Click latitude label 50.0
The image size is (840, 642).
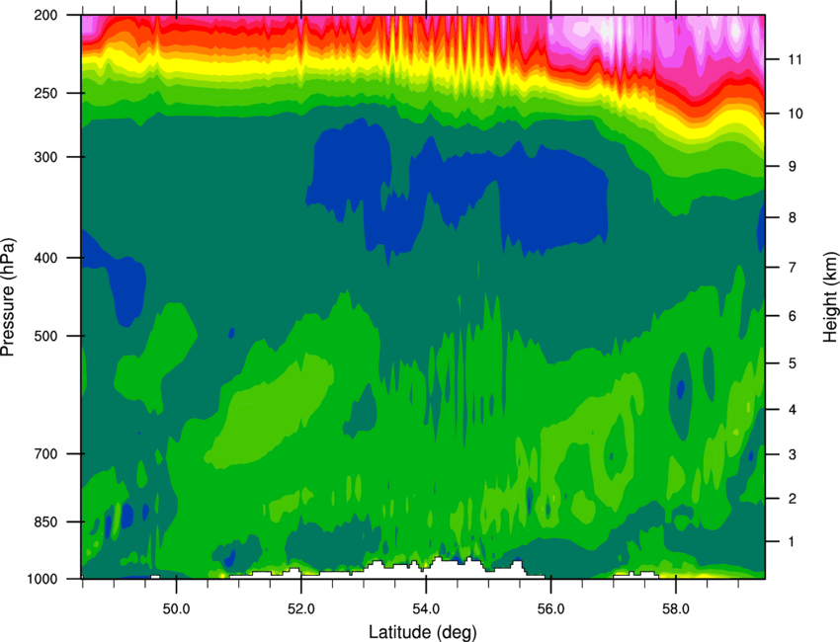tap(176, 608)
